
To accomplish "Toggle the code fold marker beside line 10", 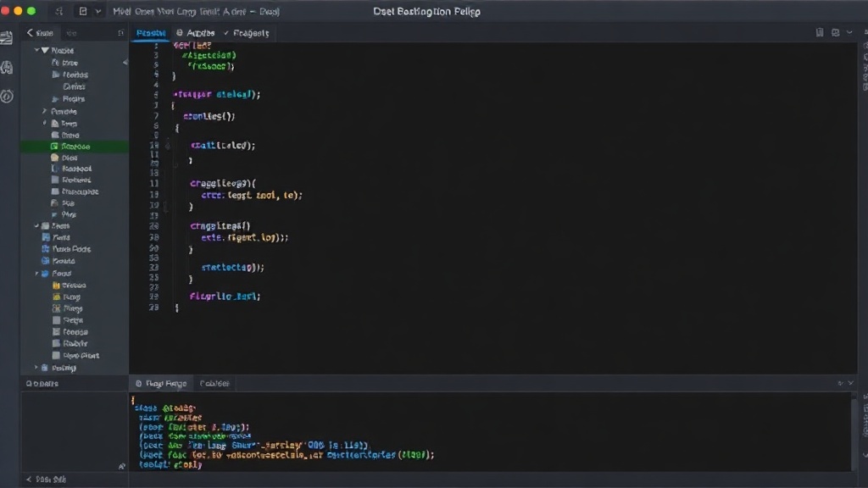I will (x=167, y=146).
